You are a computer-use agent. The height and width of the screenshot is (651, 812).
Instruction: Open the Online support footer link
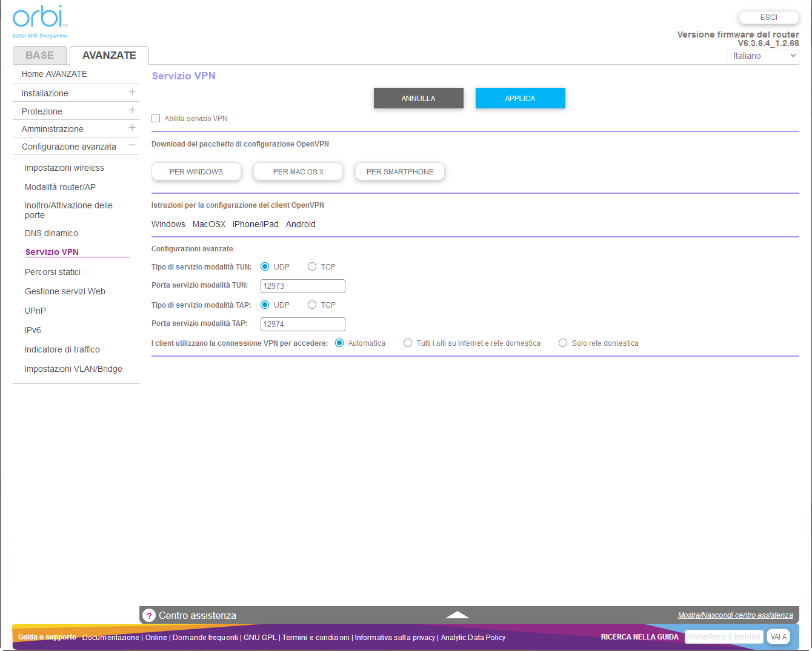click(156, 638)
